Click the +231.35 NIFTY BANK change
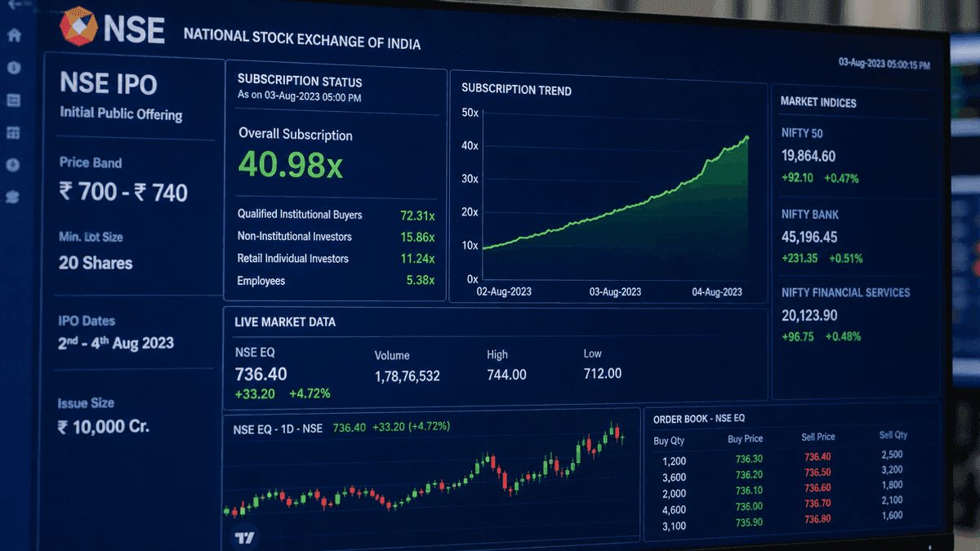This screenshot has height=551, width=980. click(800, 258)
